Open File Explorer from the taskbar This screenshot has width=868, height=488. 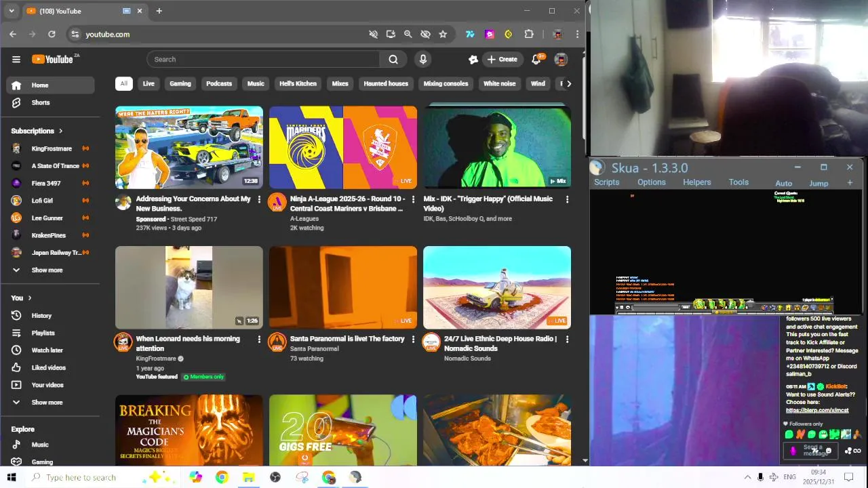point(248,477)
